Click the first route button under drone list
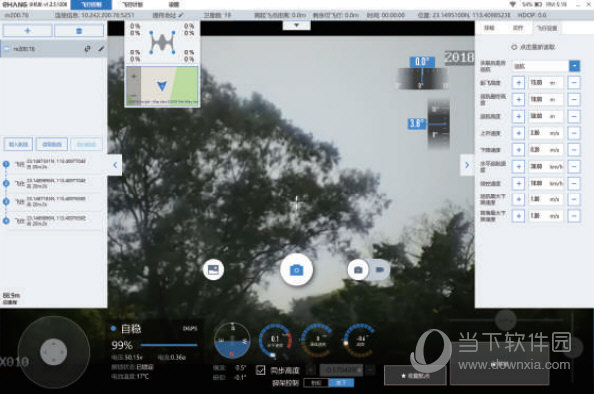 click(x=18, y=144)
